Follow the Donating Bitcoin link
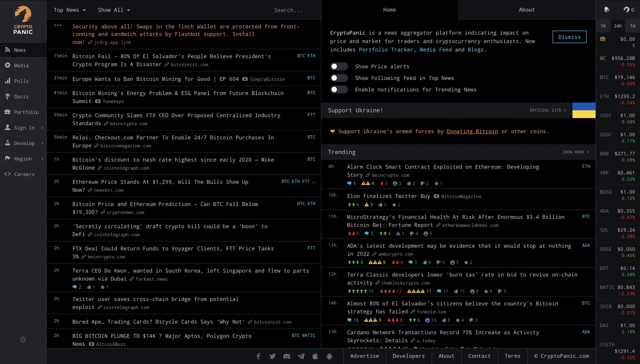640x364 pixels. click(x=472, y=131)
